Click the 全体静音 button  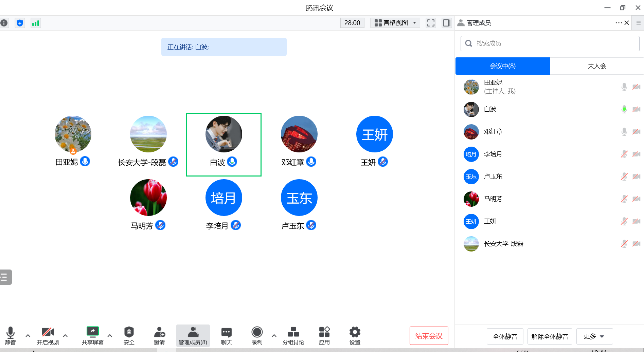pos(505,336)
